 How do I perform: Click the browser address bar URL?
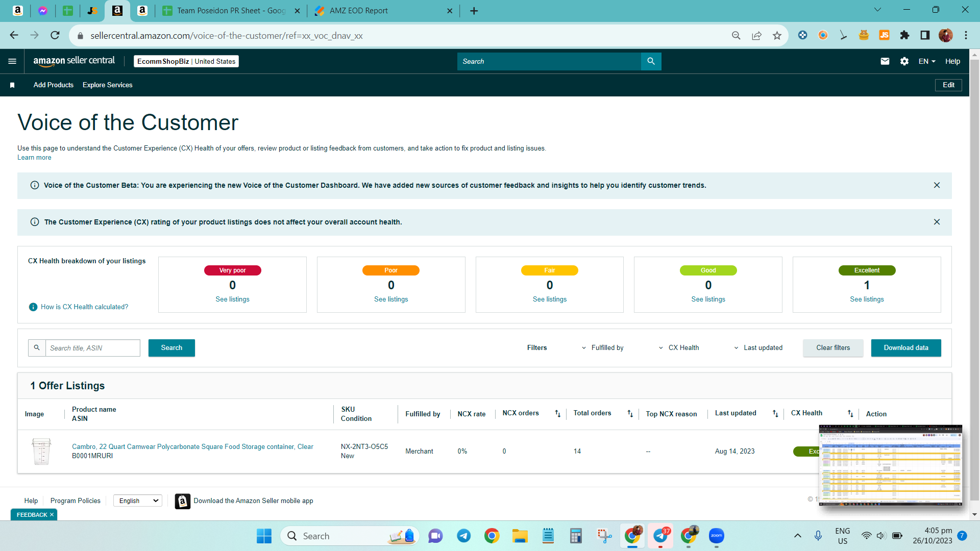pyautogui.click(x=227, y=36)
